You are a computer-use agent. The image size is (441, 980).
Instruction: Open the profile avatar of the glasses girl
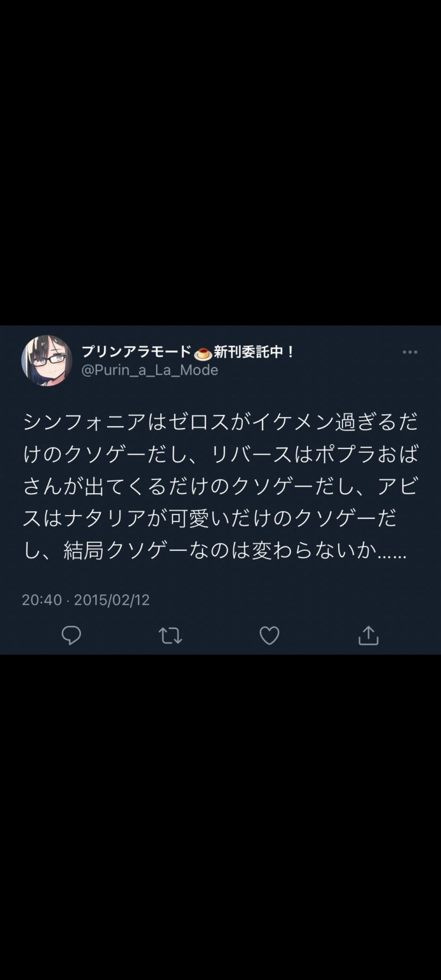tap(46, 360)
